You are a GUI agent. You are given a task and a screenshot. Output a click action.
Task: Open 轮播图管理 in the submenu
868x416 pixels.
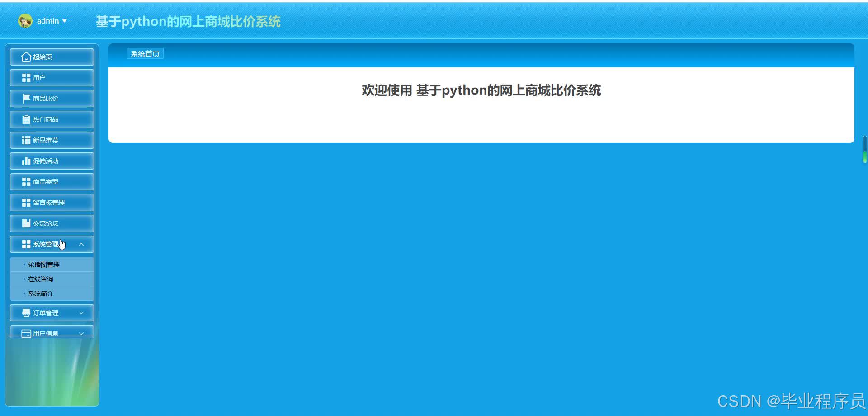[x=52, y=265]
